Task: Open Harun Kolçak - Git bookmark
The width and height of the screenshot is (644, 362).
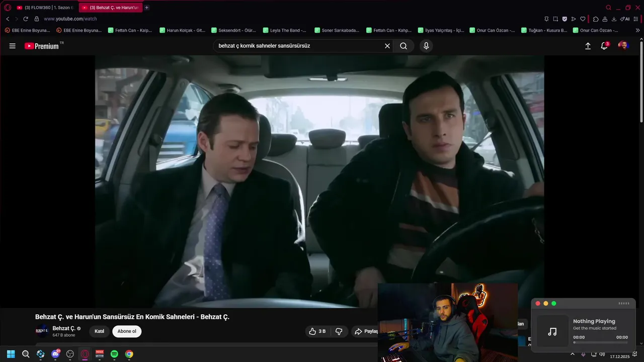Action: click(182, 30)
